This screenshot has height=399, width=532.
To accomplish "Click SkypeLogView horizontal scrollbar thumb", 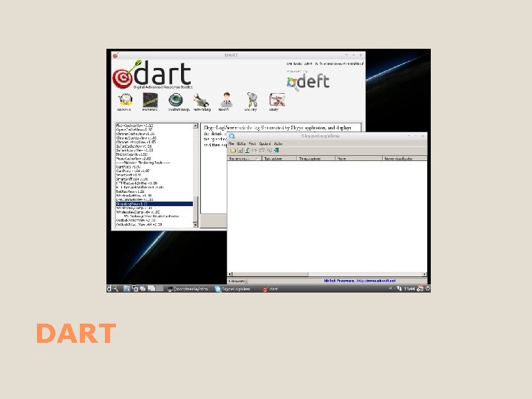I will 270,274.
